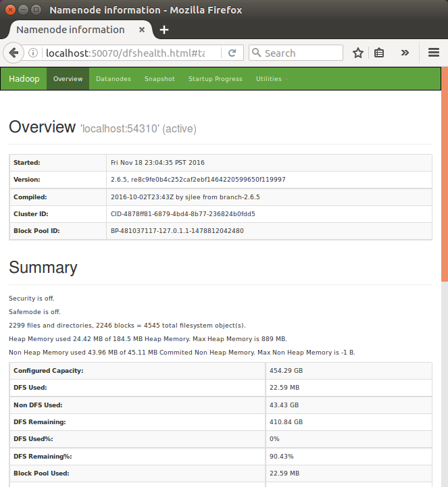The height and width of the screenshot is (487, 448).
Task: Open the Snapshot tab
Action: (x=159, y=79)
